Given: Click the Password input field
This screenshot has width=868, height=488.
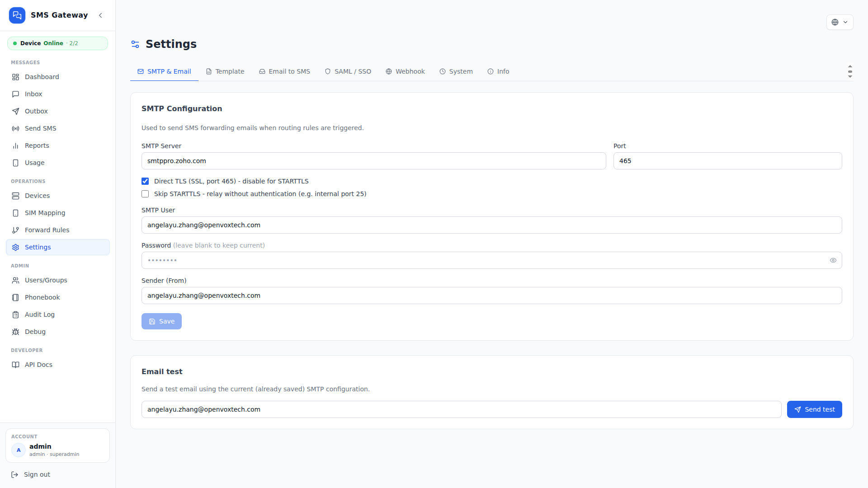Looking at the screenshot, I should click(x=491, y=260).
